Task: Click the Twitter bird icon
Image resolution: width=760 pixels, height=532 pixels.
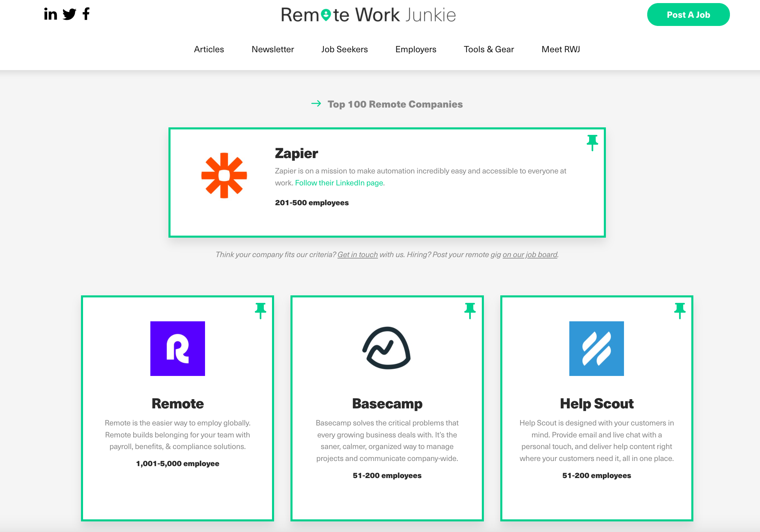Action: [x=69, y=14]
